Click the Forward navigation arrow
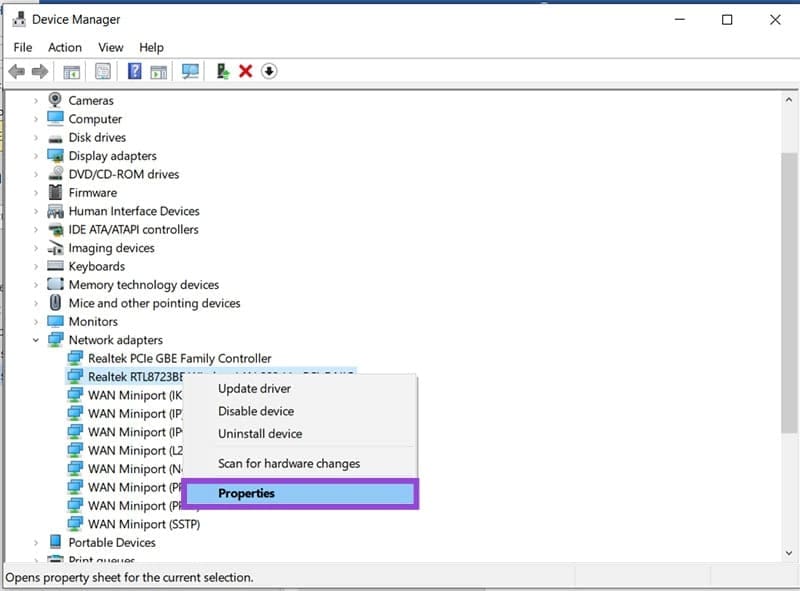 point(40,71)
